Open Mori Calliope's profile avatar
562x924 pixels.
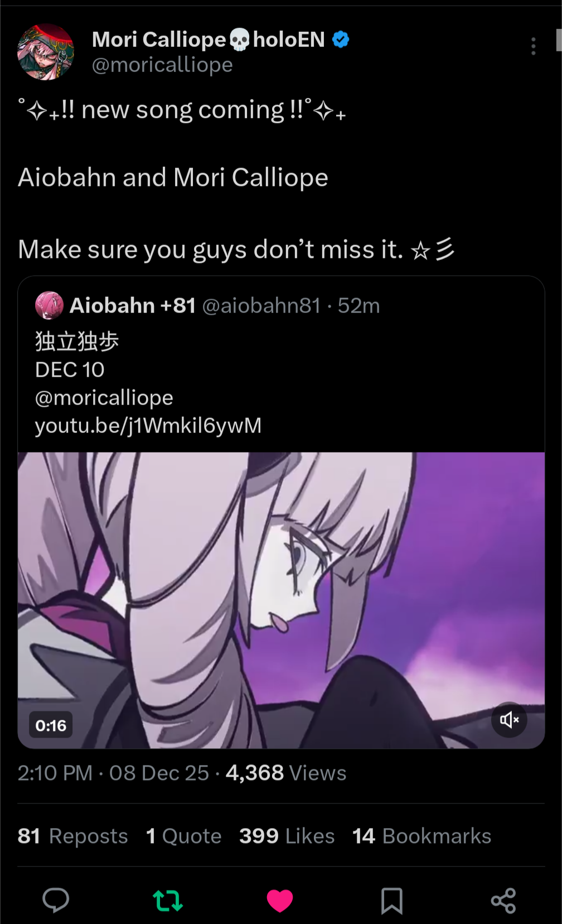pos(46,52)
